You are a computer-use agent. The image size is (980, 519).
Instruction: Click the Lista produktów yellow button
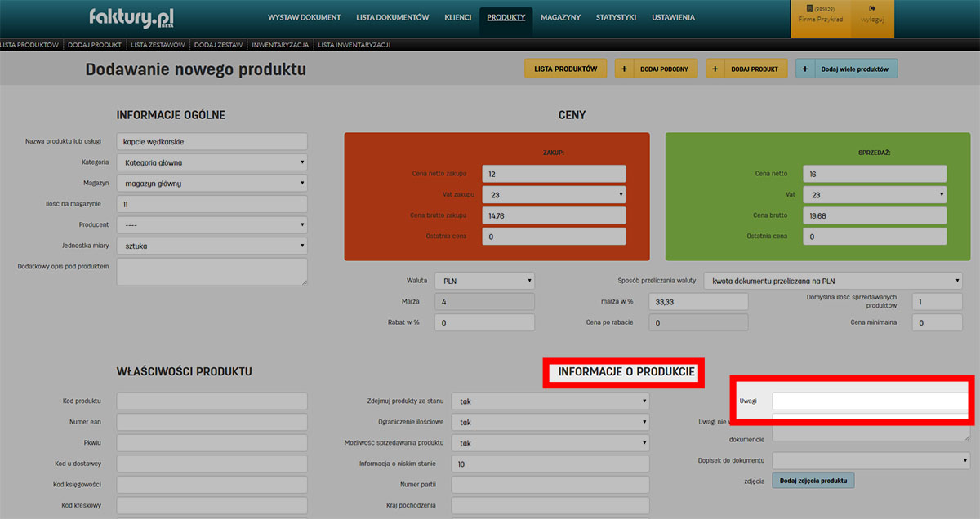pyautogui.click(x=565, y=69)
